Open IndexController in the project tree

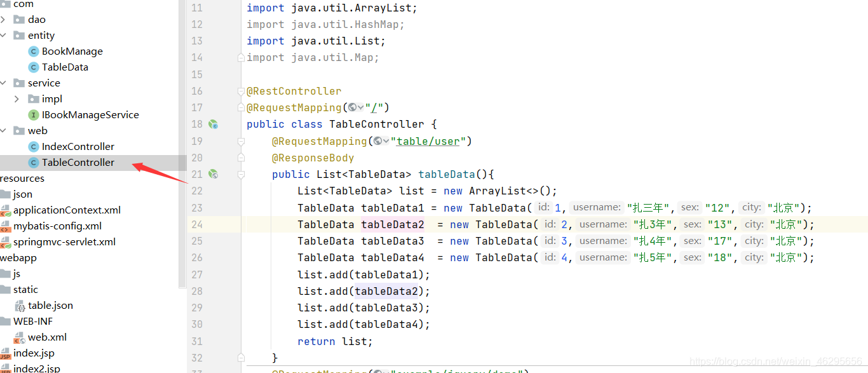[78, 147]
